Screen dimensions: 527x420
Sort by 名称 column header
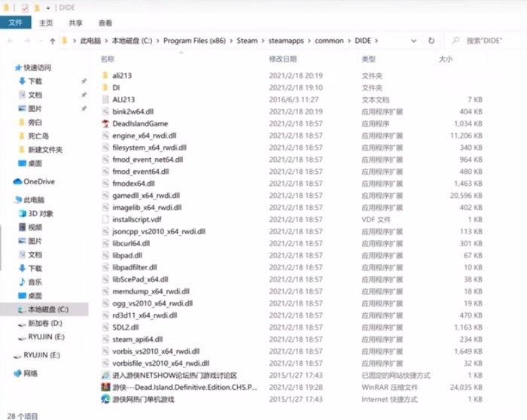[108, 59]
